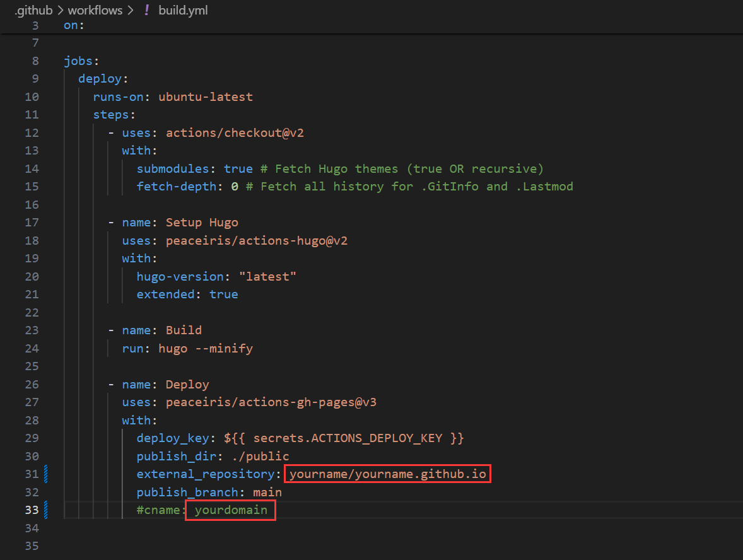This screenshot has width=743, height=560.
Task: Click the change indicator beside line 31
Action: (46, 474)
